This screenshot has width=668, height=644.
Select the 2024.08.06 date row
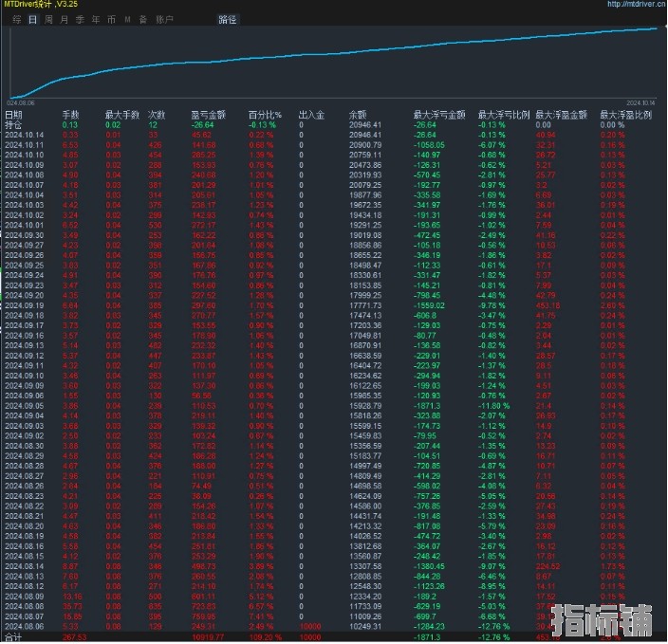(x=25, y=628)
